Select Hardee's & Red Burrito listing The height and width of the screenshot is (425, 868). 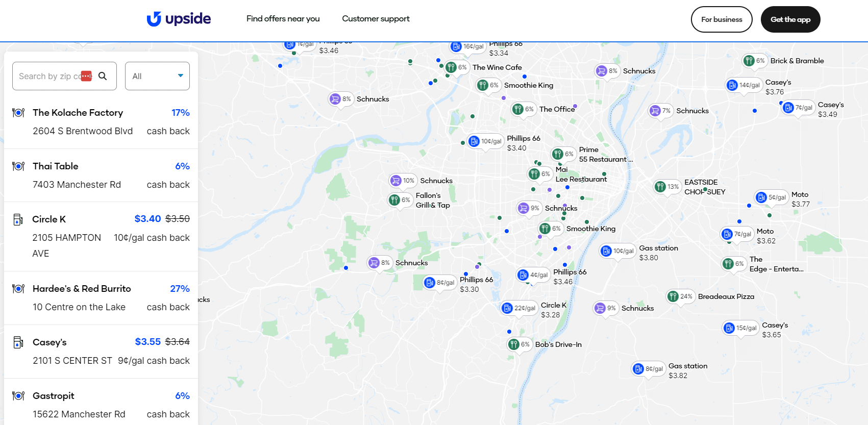click(101, 298)
